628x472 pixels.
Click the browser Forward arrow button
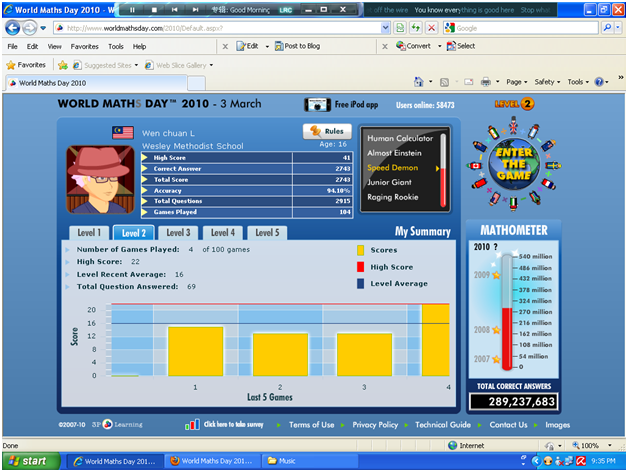pyautogui.click(x=29, y=28)
